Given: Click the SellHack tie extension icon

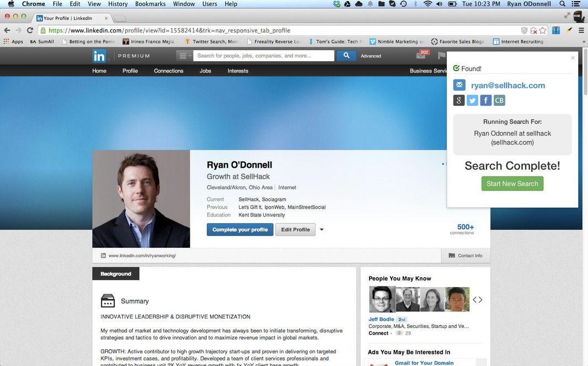Looking at the screenshot, I should [556, 30].
